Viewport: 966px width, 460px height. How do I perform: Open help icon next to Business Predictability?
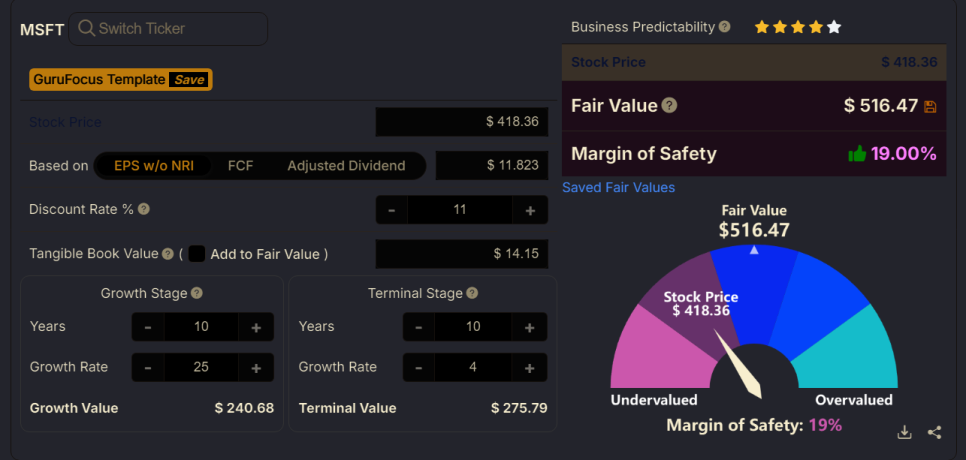pyautogui.click(x=724, y=27)
